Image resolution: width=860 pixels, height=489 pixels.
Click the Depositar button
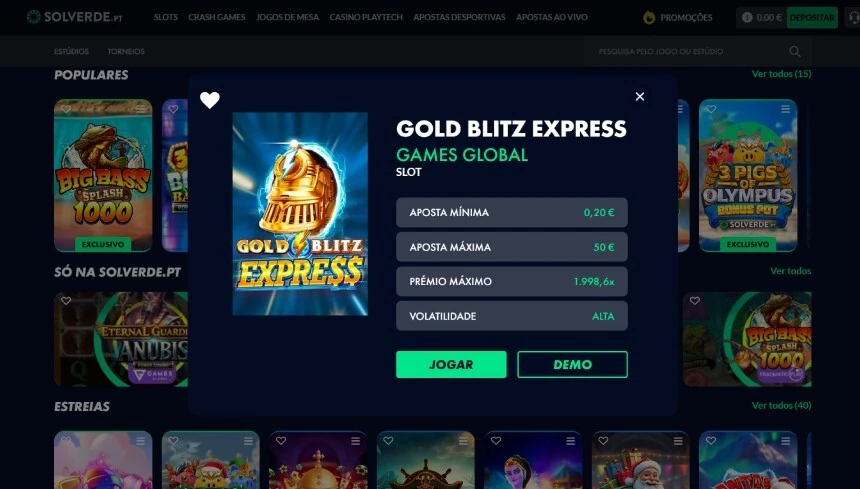pos(812,18)
